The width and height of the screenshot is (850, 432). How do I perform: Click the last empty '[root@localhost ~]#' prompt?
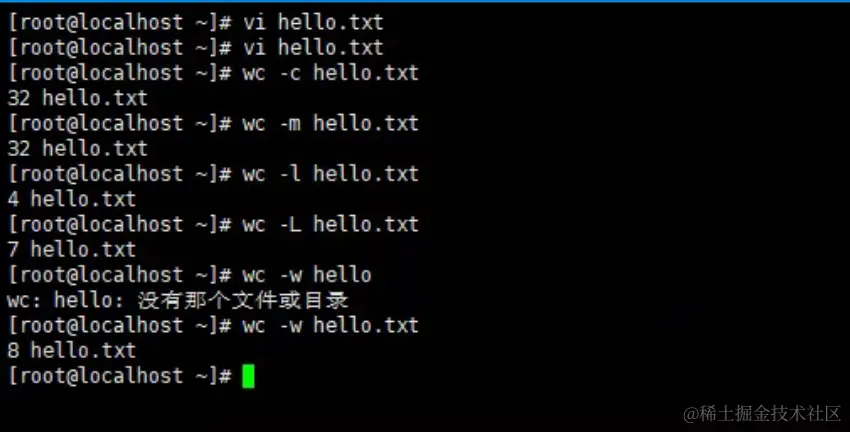coord(120,376)
